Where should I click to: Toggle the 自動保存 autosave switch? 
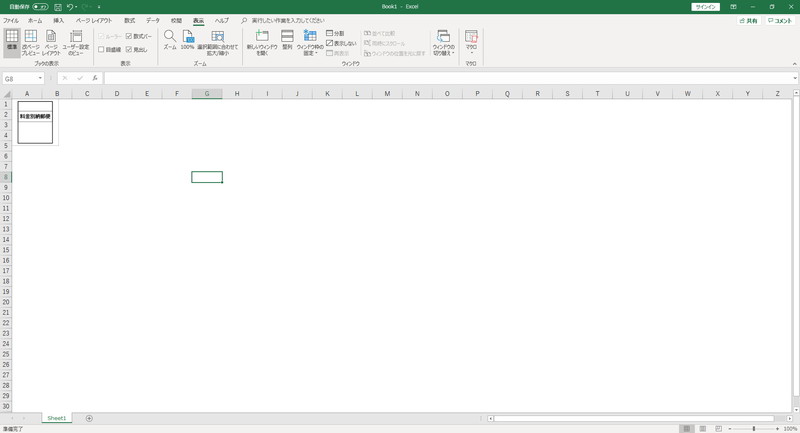pyautogui.click(x=40, y=7)
